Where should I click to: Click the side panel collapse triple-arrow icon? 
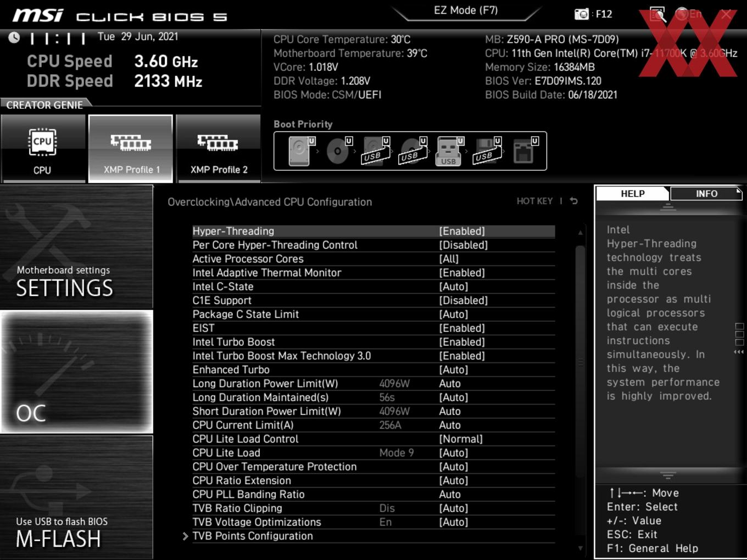click(x=739, y=352)
